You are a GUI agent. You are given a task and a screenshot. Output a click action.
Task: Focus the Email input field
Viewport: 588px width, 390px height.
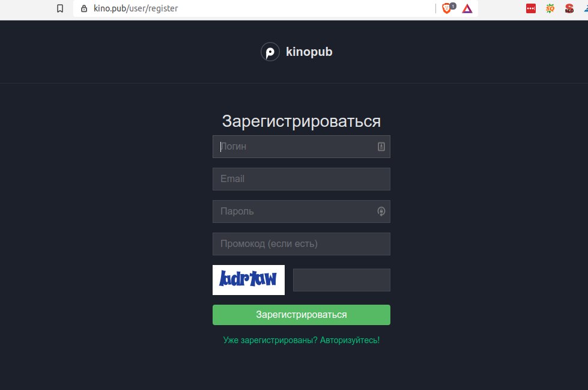coord(301,179)
